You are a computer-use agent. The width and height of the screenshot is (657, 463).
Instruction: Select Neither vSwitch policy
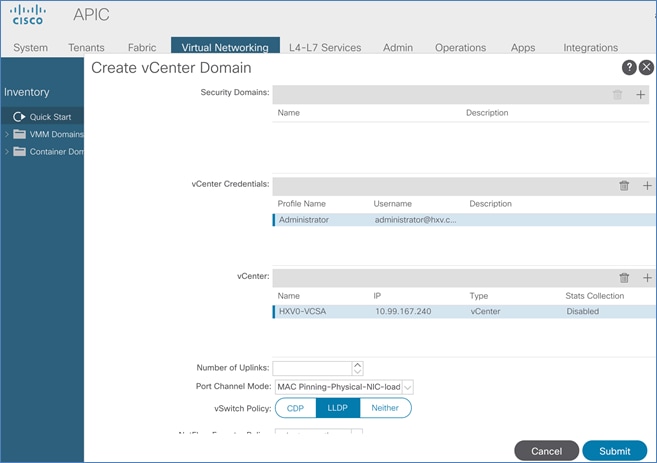pyautogui.click(x=384, y=408)
